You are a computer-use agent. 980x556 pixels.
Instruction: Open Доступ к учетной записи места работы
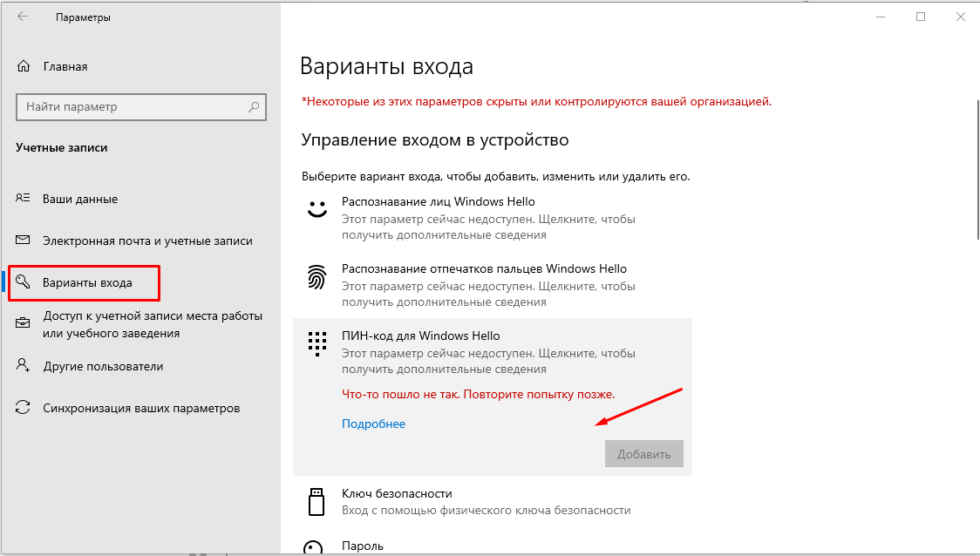tap(153, 324)
